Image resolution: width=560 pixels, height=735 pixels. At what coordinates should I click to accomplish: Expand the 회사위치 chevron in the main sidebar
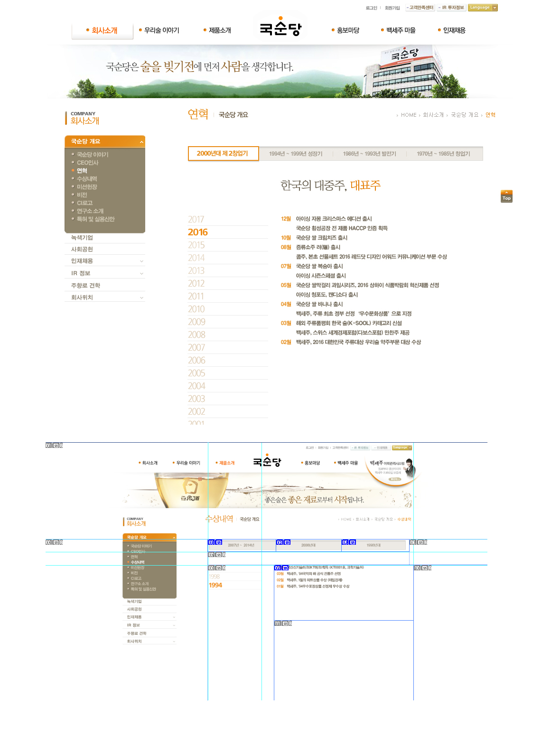tap(141, 298)
